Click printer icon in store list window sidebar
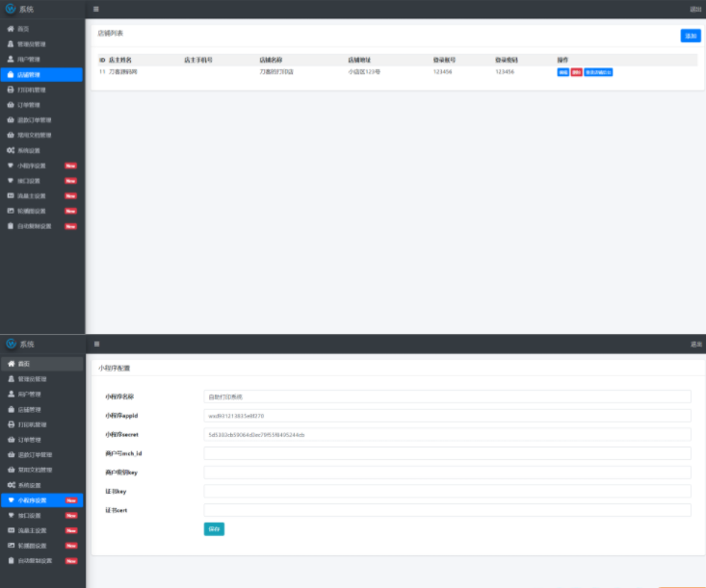706x588 pixels. (11, 89)
